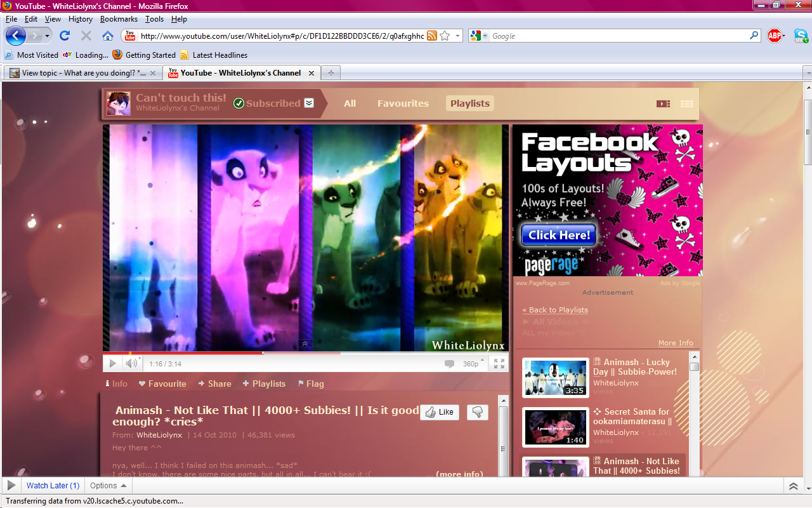This screenshot has width=812, height=508.
Task: Switch channel to grid view icon
Action: [x=686, y=104]
